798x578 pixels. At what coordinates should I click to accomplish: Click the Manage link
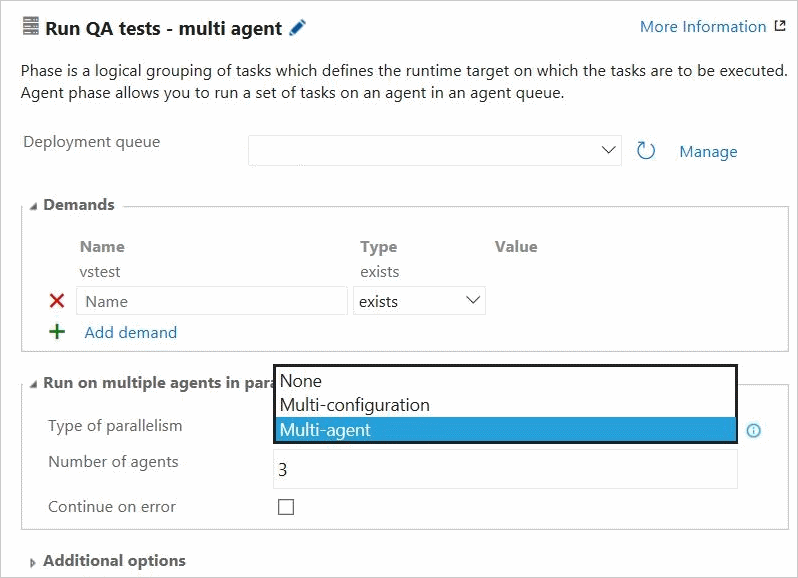coord(708,152)
